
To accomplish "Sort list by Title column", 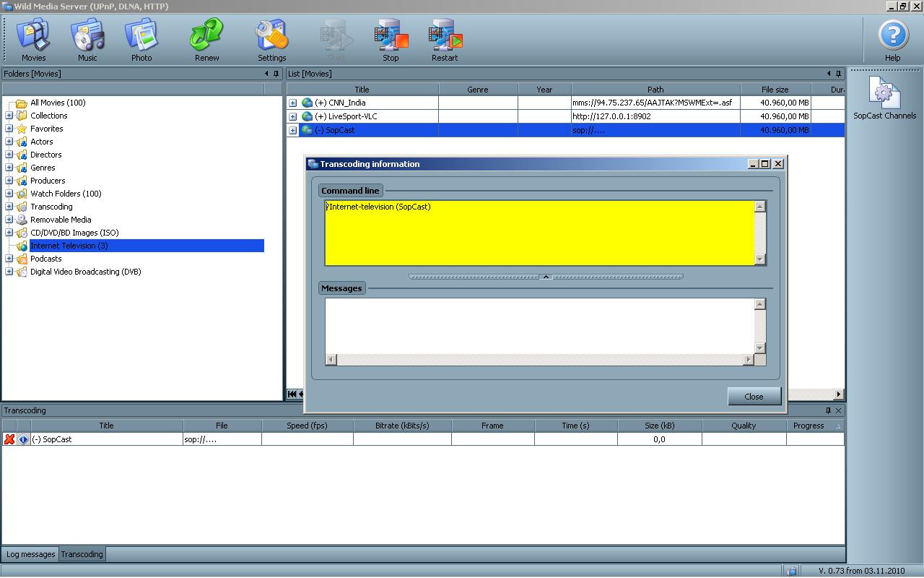I will click(x=362, y=90).
